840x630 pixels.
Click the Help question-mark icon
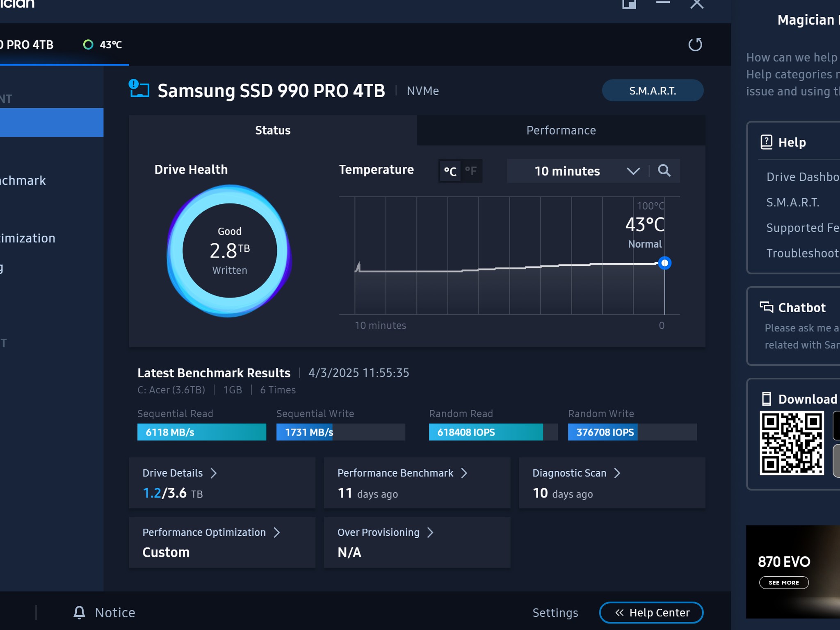click(x=766, y=142)
